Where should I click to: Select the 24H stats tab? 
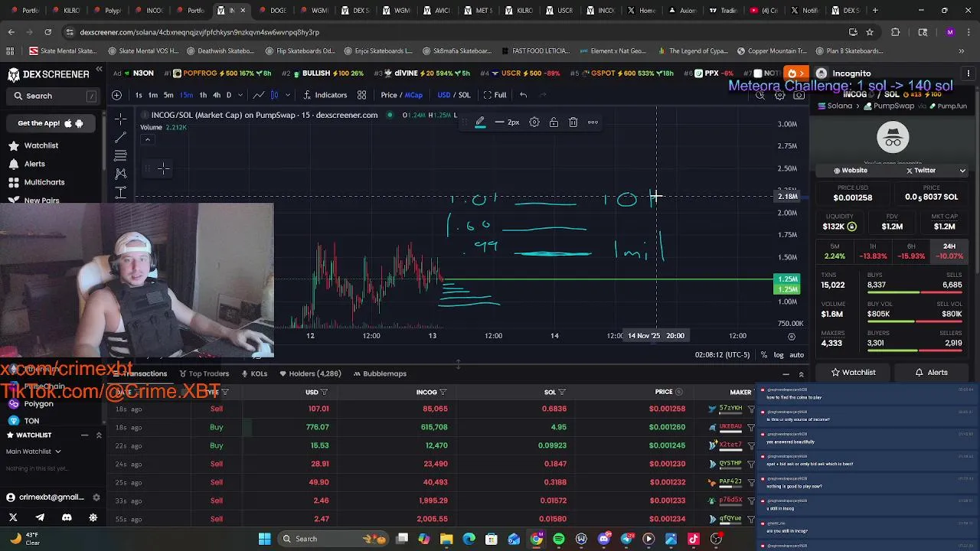[x=949, y=251]
